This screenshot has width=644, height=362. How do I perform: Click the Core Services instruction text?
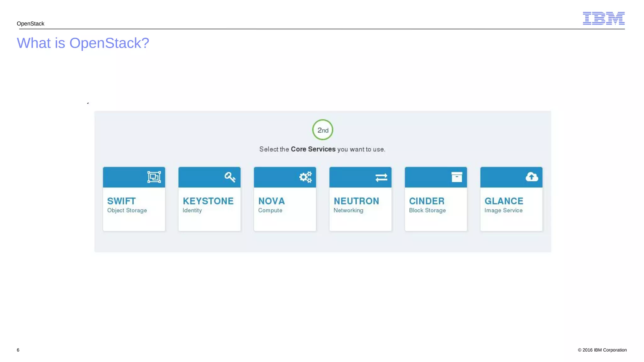tap(322, 149)
